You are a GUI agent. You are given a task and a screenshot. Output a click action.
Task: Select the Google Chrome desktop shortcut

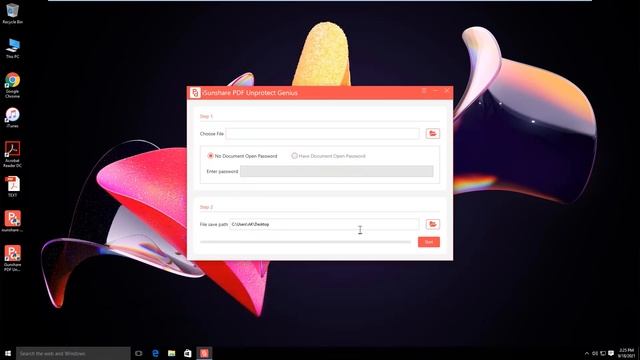click(13, 85)
